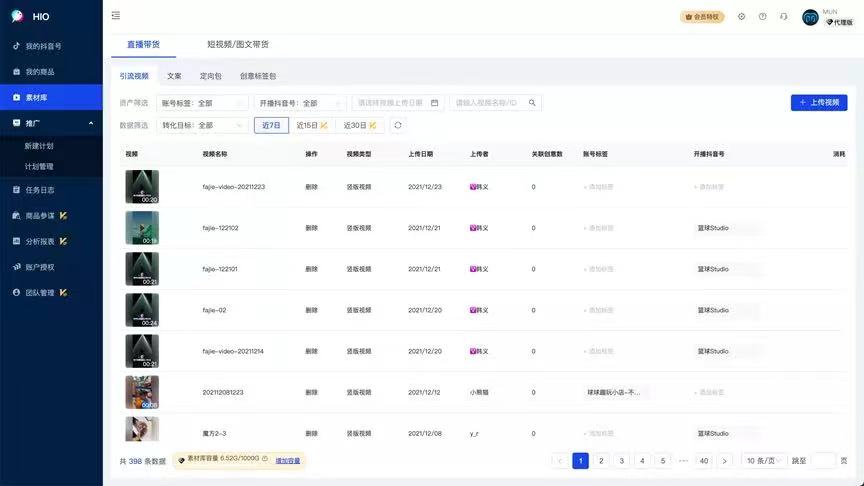The width and height of the screenshot is (864, 486).
Task: Open the help question mark icon
Action: pos(763,17)
